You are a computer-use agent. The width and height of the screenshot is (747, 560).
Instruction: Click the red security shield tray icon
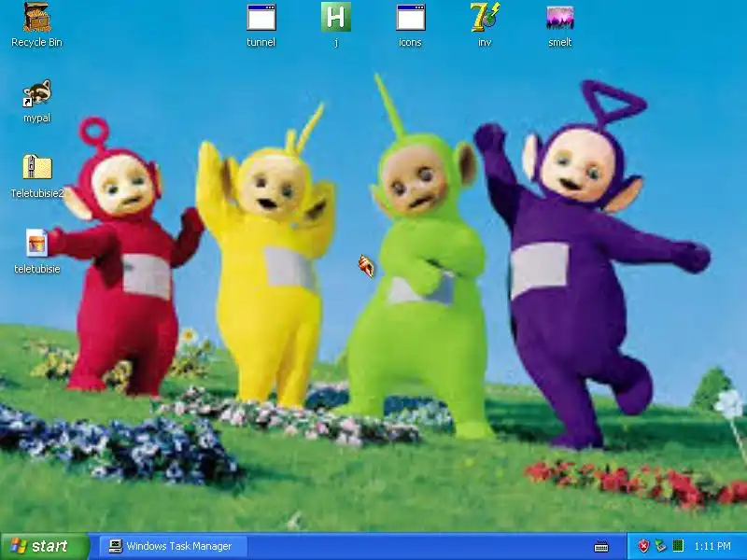click(x=643, y=546)
